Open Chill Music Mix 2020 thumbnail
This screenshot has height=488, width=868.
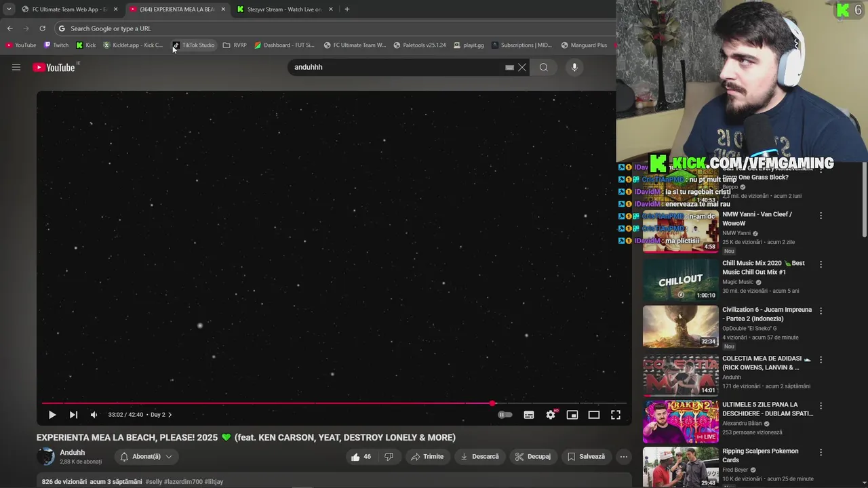(680, 280)
